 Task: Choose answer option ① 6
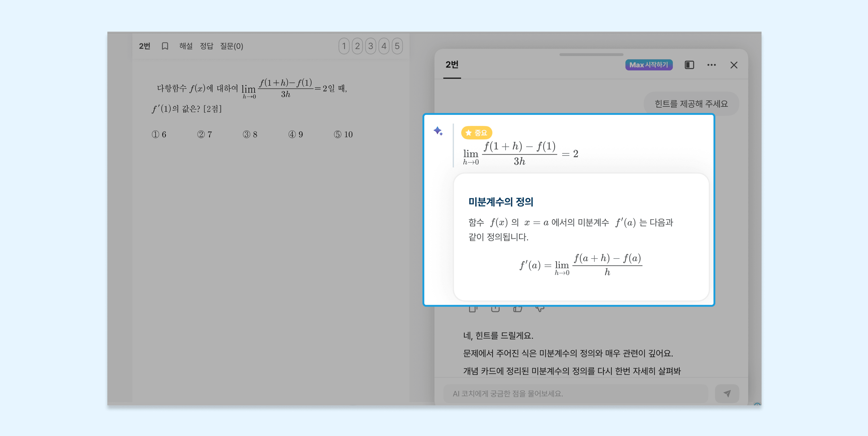[159, 134]
